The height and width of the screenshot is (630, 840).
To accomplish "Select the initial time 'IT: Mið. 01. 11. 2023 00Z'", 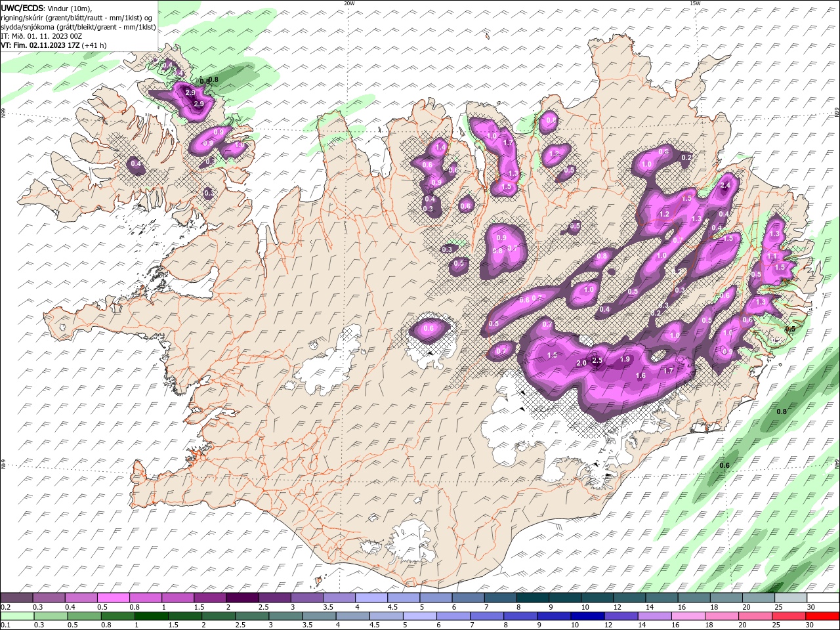I will [x=41, y=36].
